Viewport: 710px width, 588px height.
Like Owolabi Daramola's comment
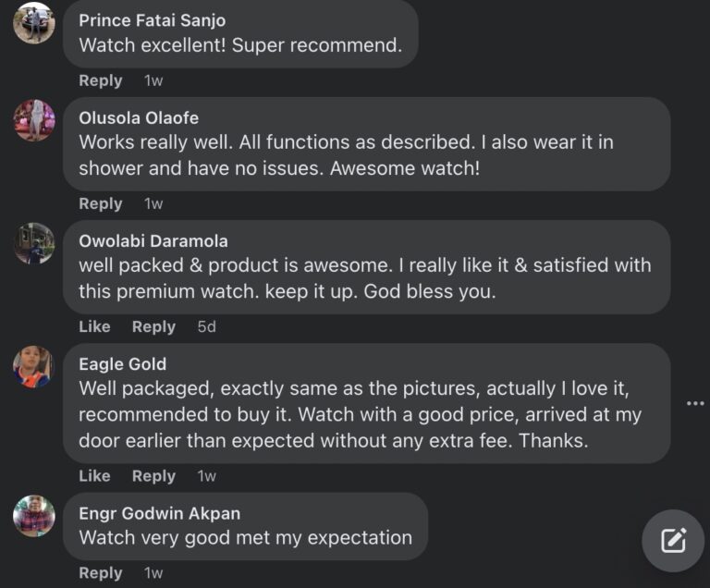(x=94, y=326)
